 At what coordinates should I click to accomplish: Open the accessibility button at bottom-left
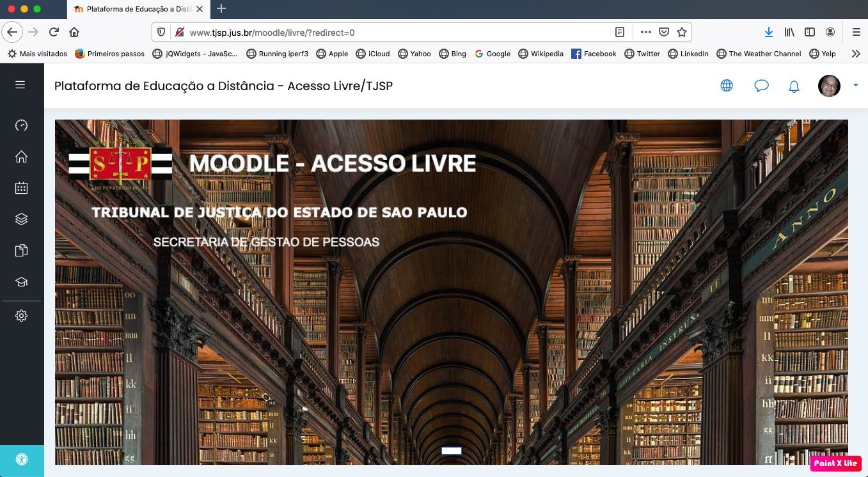point(22,459)
